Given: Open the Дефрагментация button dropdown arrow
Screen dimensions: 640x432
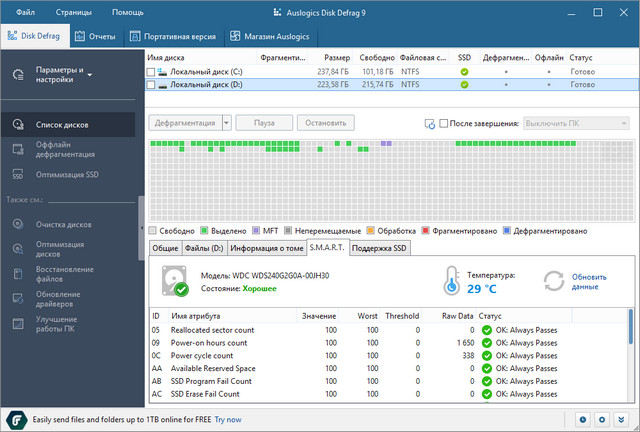Looking at the screenshot, I should point(226,123).
